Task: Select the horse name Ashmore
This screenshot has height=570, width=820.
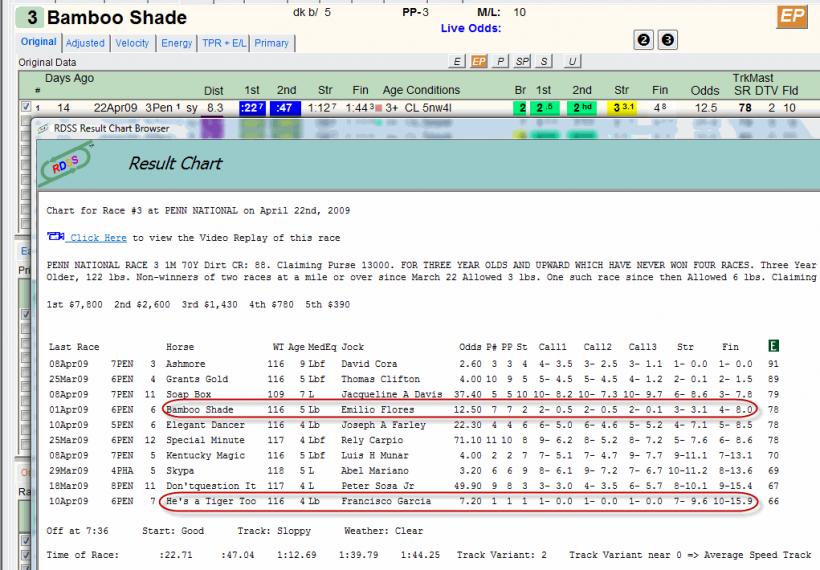Action: click(186, 363)
